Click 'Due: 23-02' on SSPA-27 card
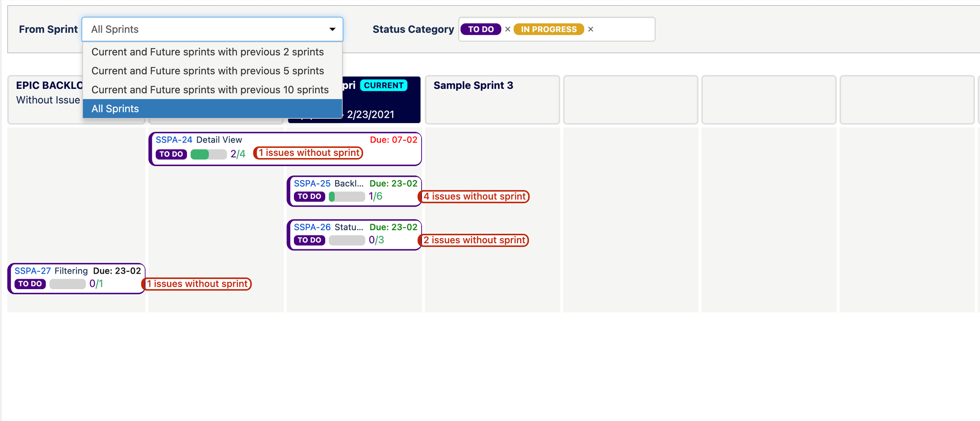The height and width of the screenshot is (421, 980). 117,271
